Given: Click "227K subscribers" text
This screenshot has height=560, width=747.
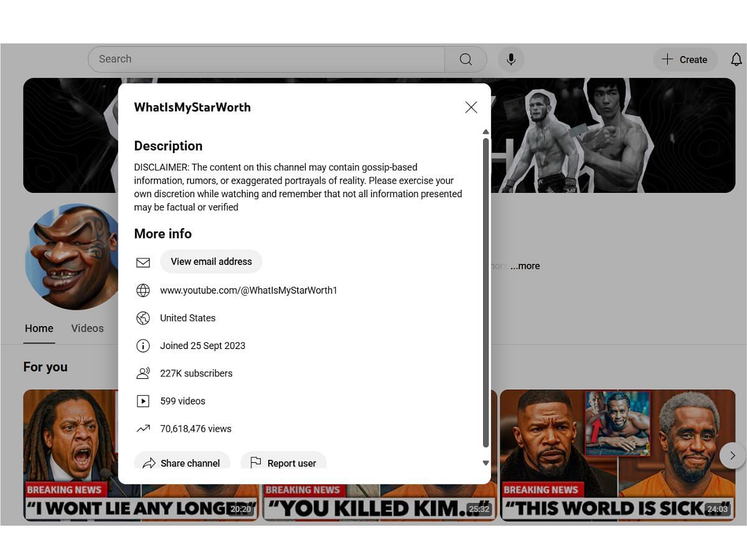Looking at the screenshot, I should point(196,373).
